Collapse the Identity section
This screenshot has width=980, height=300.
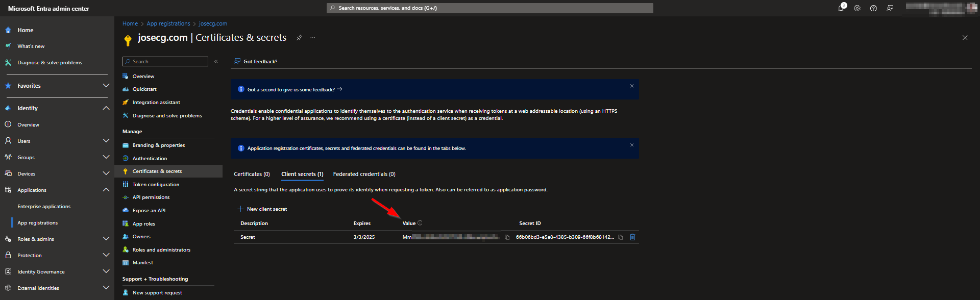tap(106, 108)
